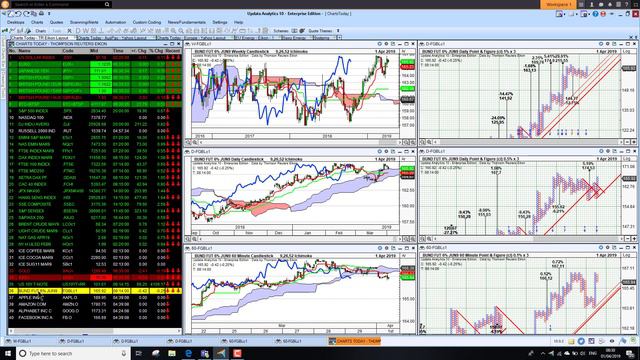Expand the Quote Themes dropdown arrow
Screen dimensions: 640x360
pyautogui.click(x=338, y=31)
